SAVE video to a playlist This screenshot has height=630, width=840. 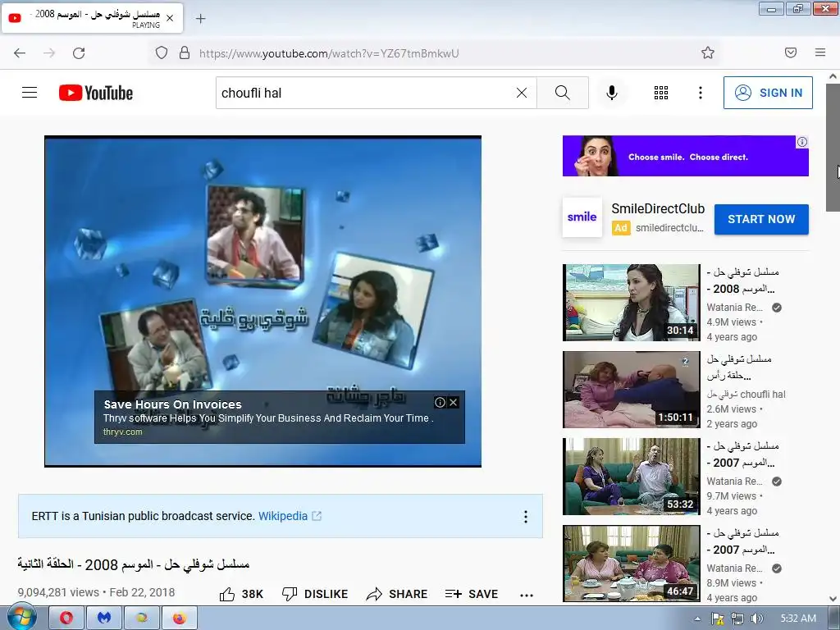coord(472,594)
